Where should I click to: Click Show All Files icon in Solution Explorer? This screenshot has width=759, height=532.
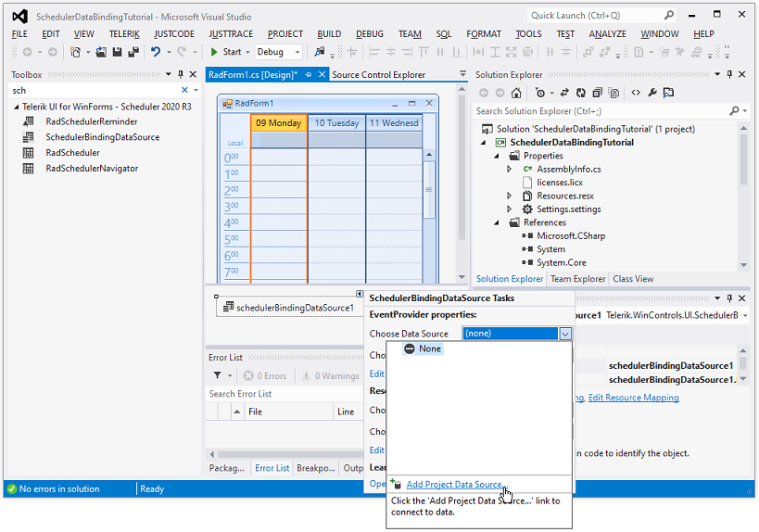coord(614,93)
